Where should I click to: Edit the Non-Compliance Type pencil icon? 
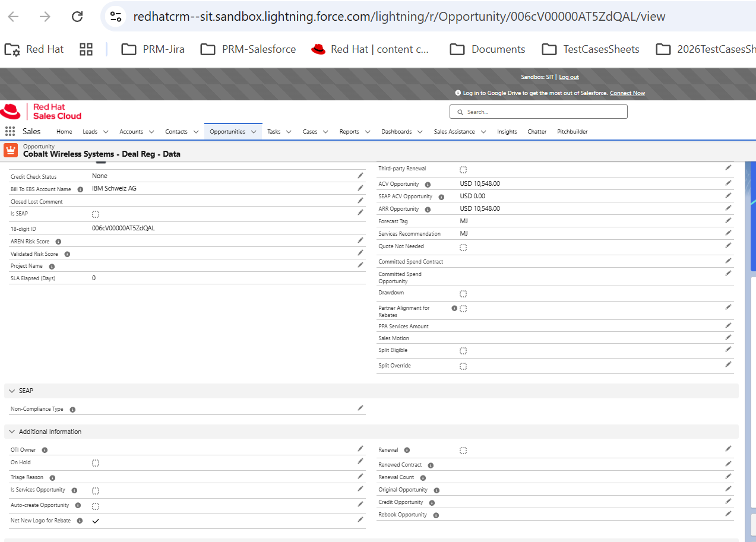(x=360, y=408)
